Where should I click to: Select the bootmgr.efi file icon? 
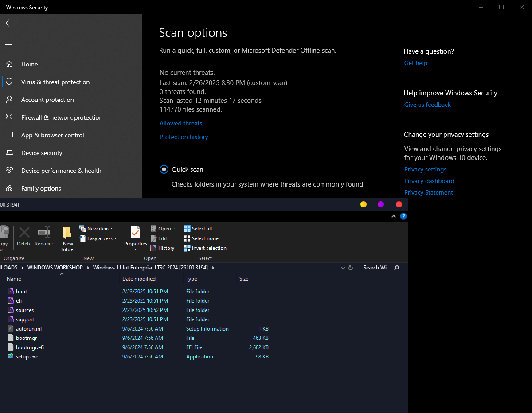click(x=11, y=347)
